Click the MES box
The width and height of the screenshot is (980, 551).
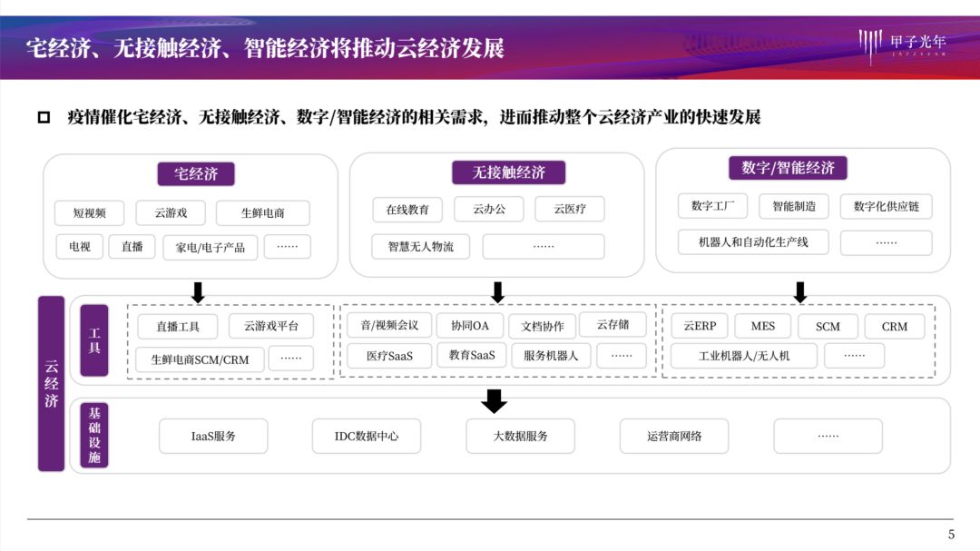click(762, 326)
